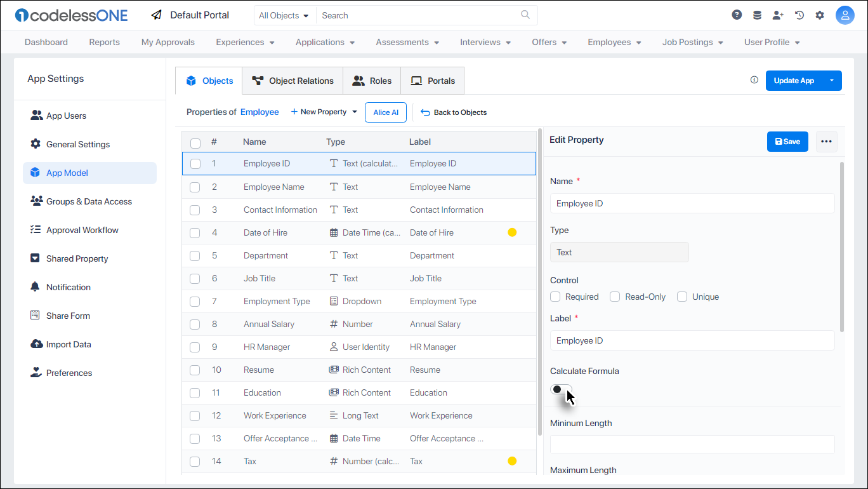
Task: Switch to the Object Relations tab
Action: (293, 81)
